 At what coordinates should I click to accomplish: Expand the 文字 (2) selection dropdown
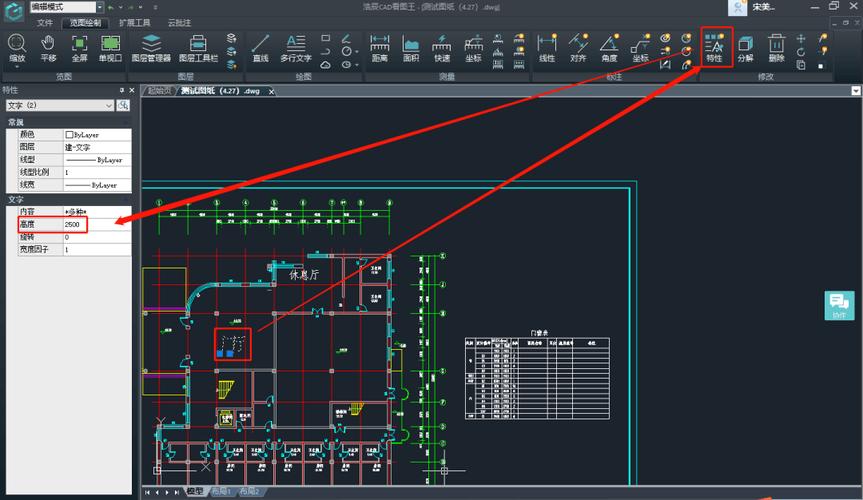pos(108,105)
